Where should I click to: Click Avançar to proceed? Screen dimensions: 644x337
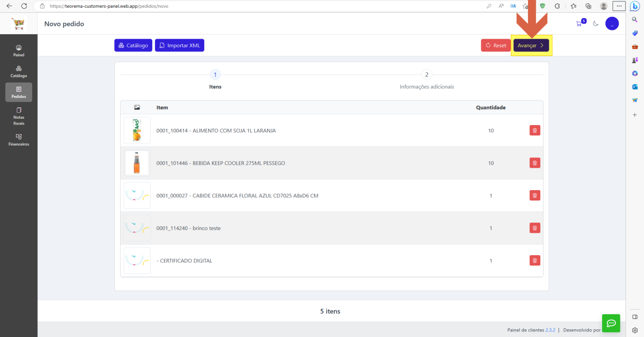coord(531,45)
